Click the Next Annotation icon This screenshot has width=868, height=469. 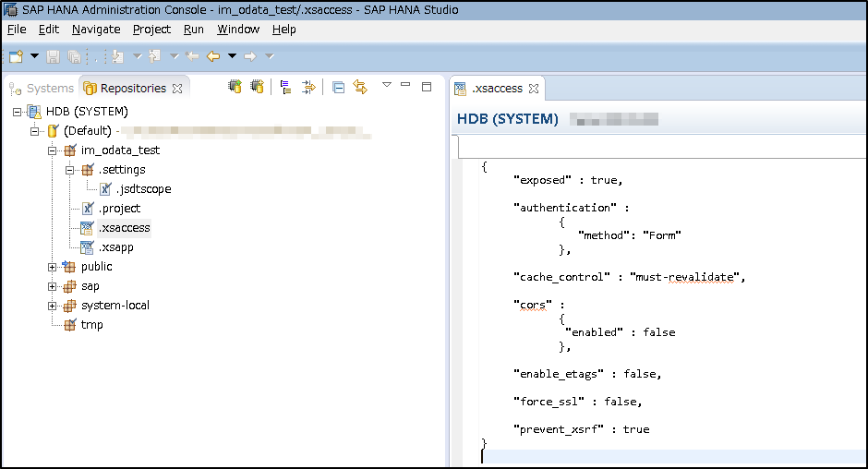pyautogui.click(x=117, y=56)
